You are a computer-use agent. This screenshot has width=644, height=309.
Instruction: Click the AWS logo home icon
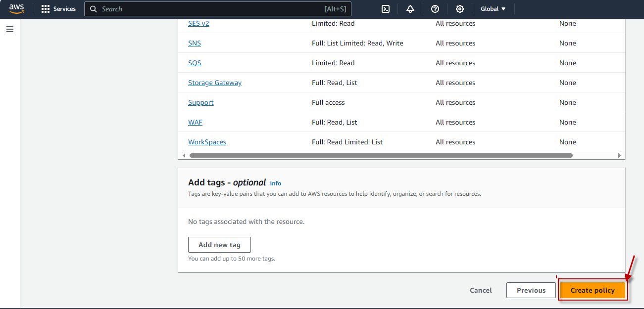point(16,9)
